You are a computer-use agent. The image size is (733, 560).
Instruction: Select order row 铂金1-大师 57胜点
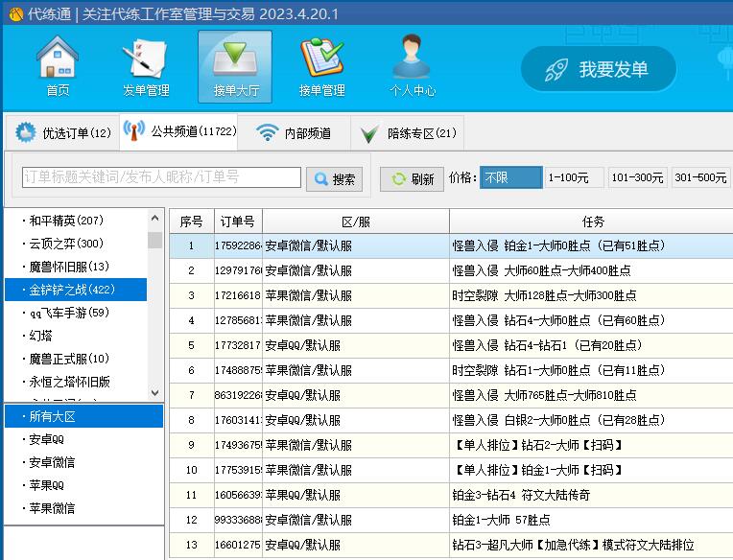tap(451, 520)
